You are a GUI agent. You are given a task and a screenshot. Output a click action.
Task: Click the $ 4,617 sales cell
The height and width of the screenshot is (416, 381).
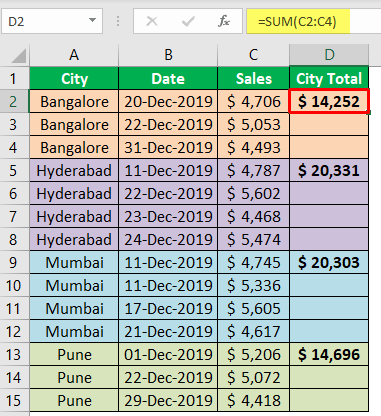(x=253, y=332)
